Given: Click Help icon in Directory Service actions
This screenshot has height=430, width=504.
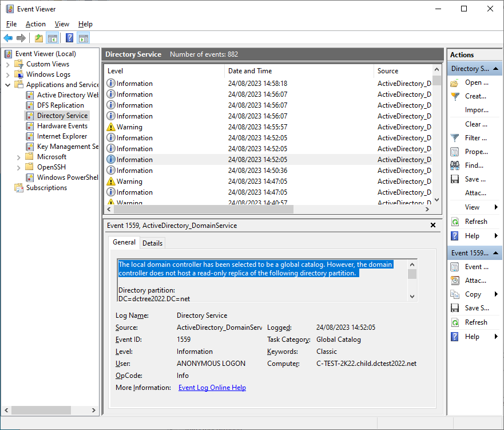Looking at the screenshot, I should 454,236.
